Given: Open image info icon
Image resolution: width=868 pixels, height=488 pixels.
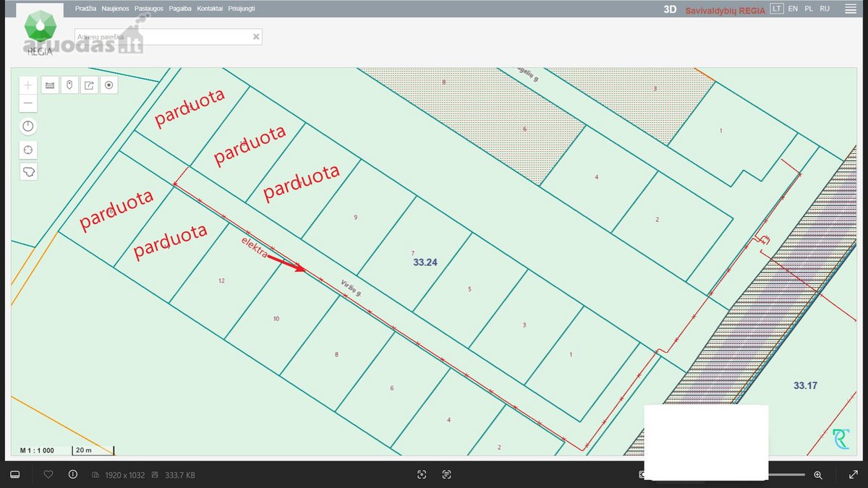Looking at the screenshot, I should pyautogui.click(x=72, y=475).
